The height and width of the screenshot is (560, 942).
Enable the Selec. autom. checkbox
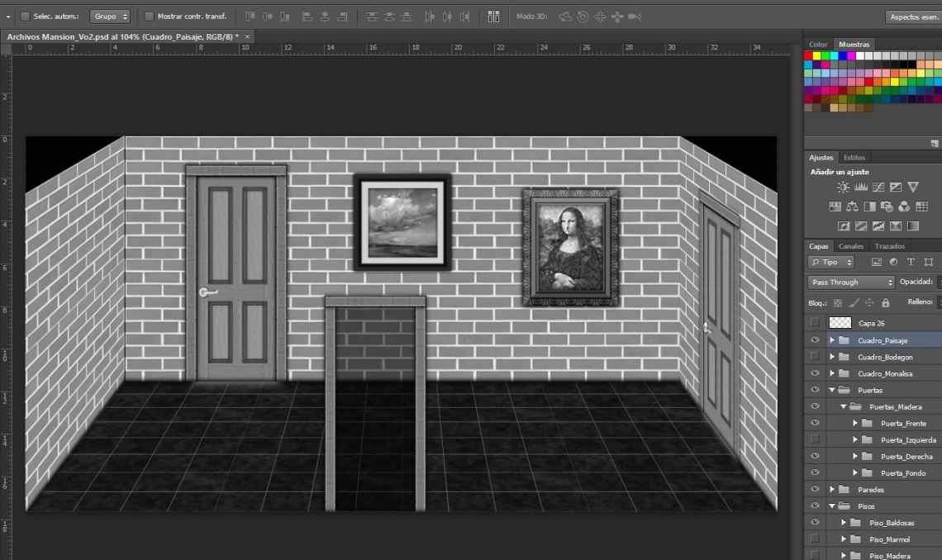[25, 17]
